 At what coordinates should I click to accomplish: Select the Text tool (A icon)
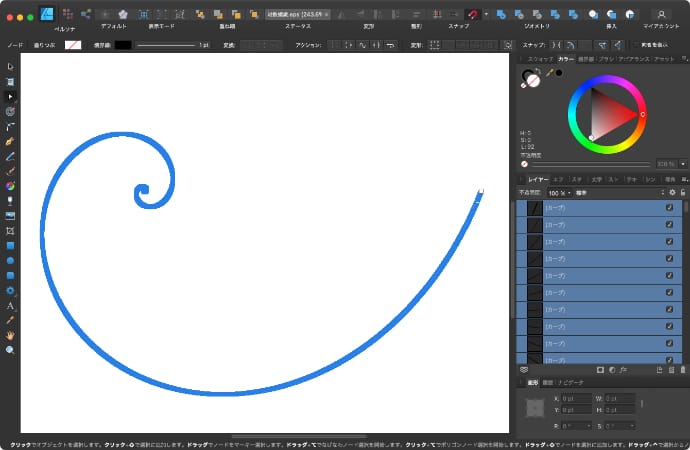click(10, 306)
